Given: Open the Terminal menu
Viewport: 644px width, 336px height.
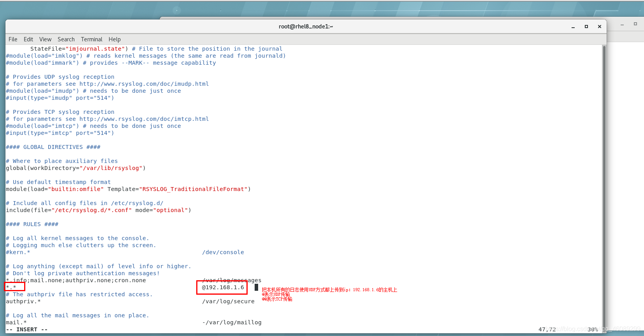Looking at the screenshot, I should 91,39.
